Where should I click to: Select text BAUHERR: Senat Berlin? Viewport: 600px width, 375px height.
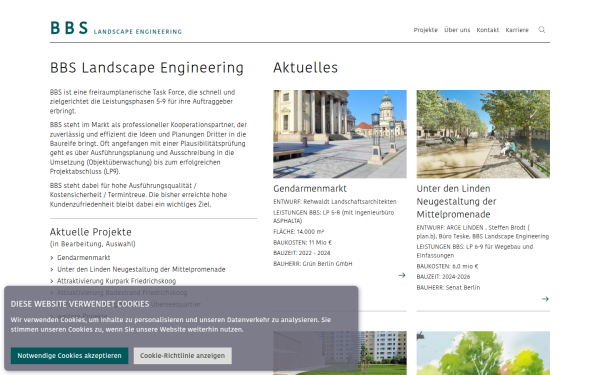tap(448, 287)
